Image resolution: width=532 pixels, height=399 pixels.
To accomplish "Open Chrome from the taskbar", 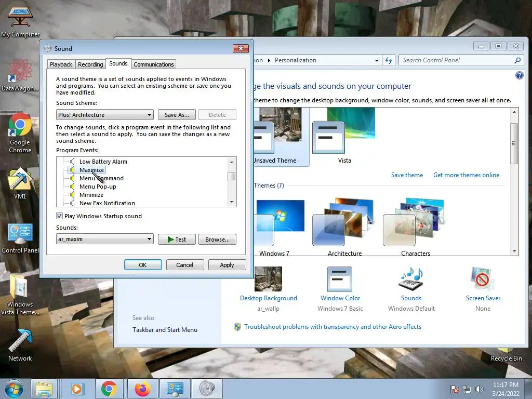I will click(x=109, y=389).
